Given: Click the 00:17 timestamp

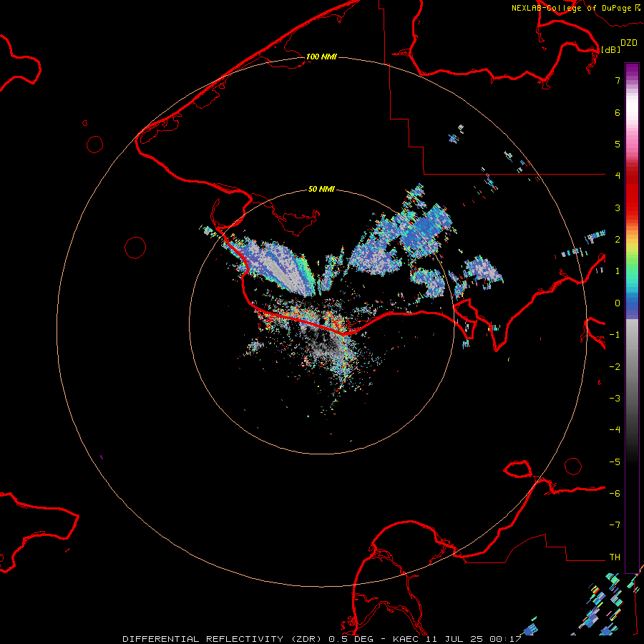Looking at the screenshot, I should [505, 639].
